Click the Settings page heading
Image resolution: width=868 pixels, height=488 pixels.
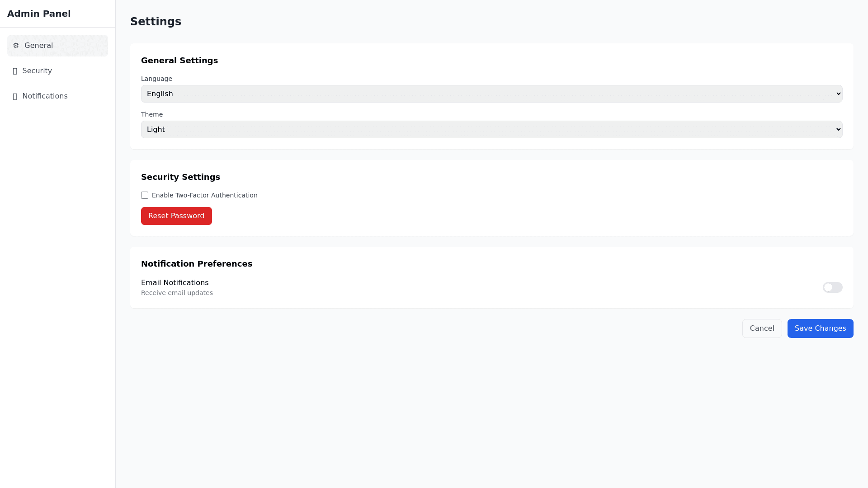pyautogui.click(x=156, y=22)
